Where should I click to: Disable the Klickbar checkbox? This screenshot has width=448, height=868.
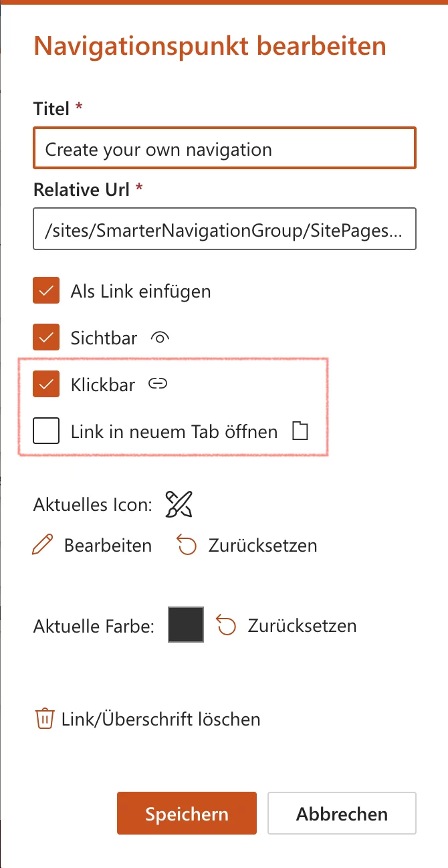[x=46, y=385]
